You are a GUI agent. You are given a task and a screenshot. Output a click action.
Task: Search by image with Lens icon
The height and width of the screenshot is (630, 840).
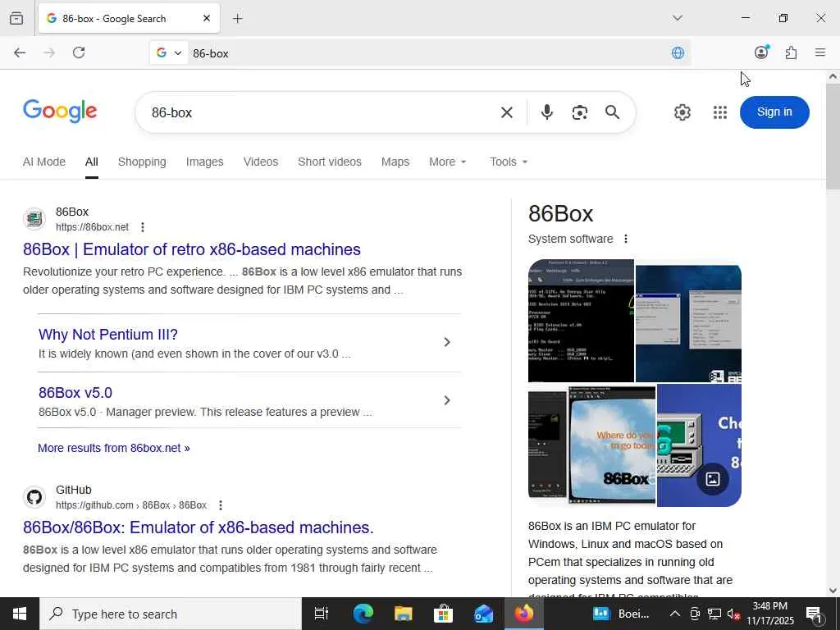tap(580, 112)
